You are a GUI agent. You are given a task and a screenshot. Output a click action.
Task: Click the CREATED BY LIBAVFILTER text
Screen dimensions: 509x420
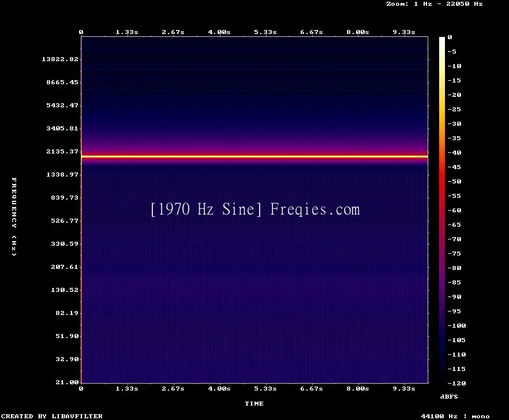pos(51,416)
